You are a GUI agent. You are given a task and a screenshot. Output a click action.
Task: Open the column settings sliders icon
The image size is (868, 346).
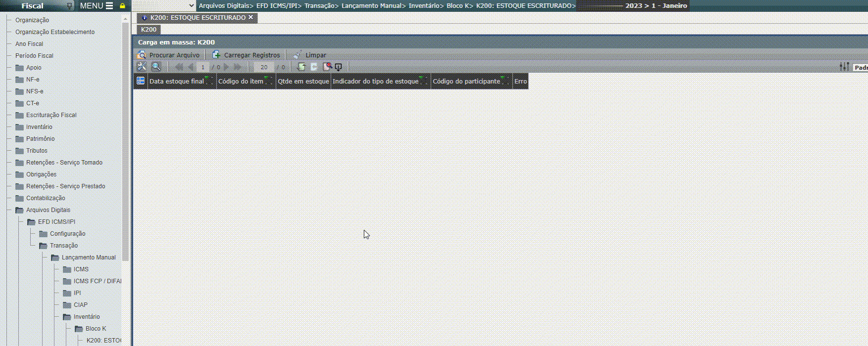[844, 67]
